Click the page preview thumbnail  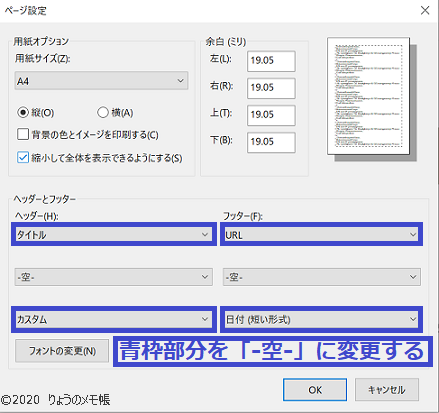pyautogui.click(x=369, y=96)
